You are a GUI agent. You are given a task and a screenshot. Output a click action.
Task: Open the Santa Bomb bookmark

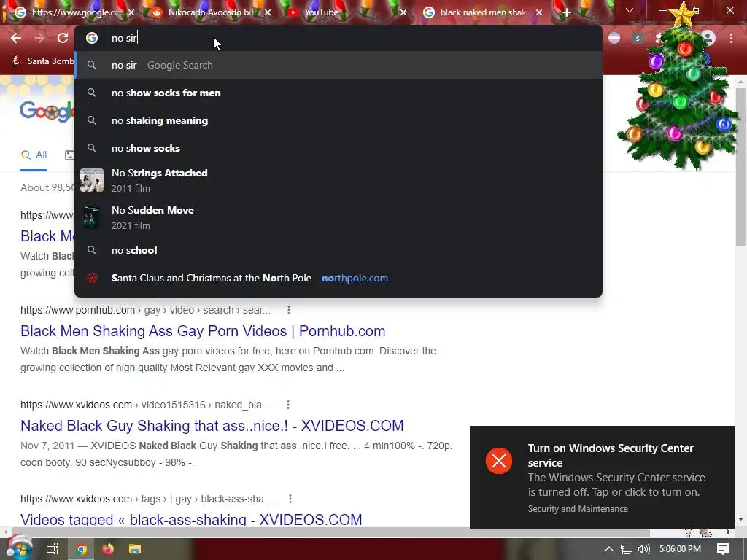[x=43, y=61]
